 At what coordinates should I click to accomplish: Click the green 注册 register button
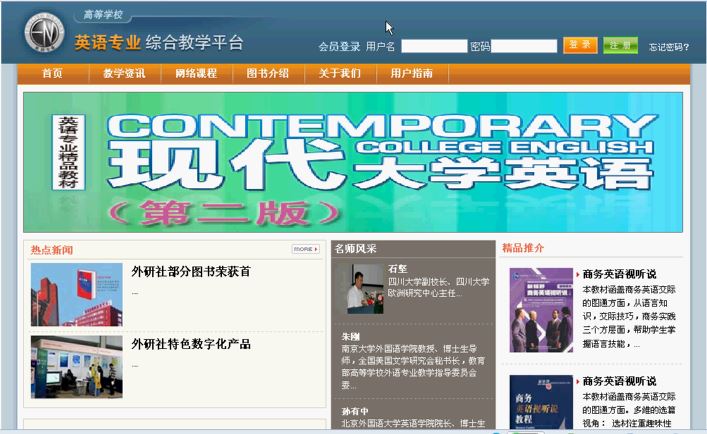[620, 45]
